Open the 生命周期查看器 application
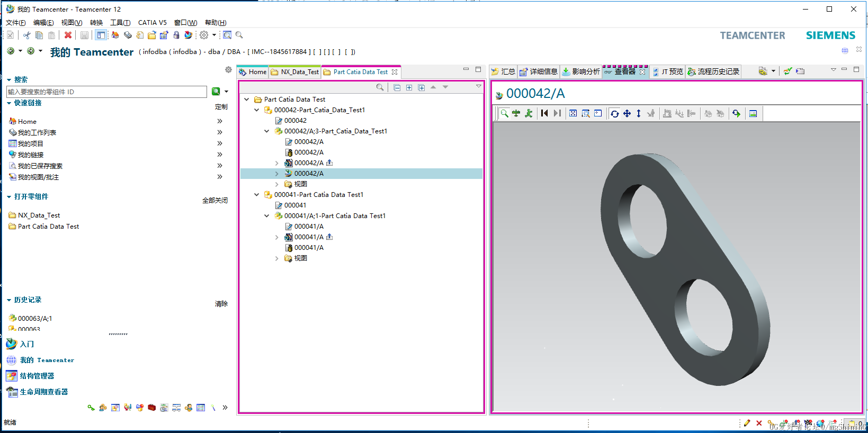The width and height of the screenshot is (868, 433). (37, 392)
